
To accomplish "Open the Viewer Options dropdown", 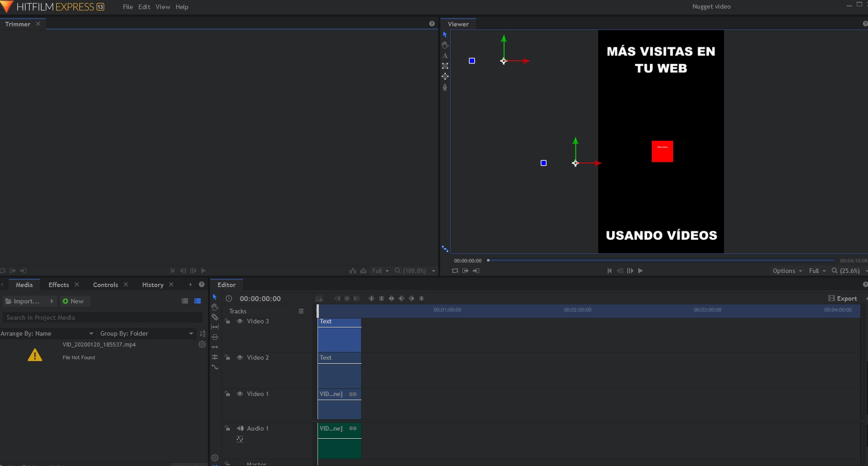I will [x=788, y=271].
